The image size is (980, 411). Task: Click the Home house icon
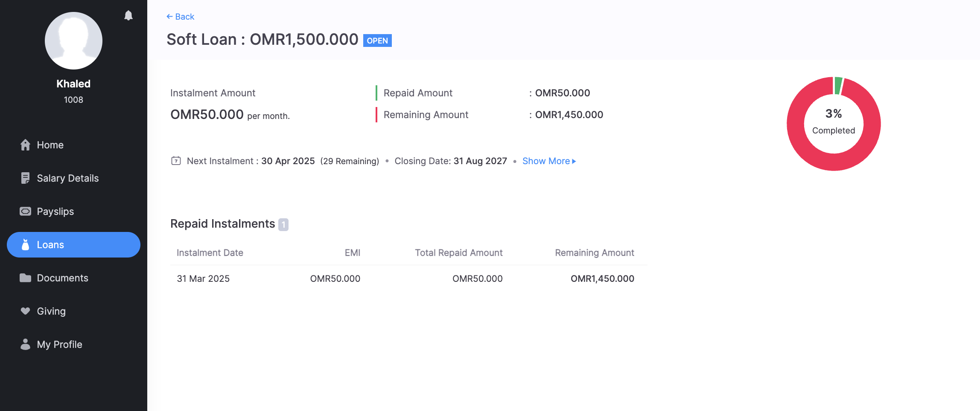pyautogui.click(x=26, y=145)
